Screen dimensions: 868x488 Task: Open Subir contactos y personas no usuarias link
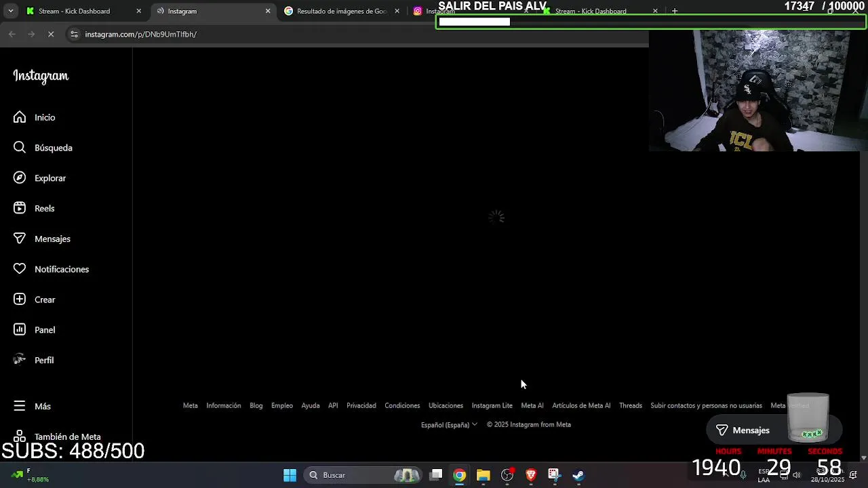point(707,406)
